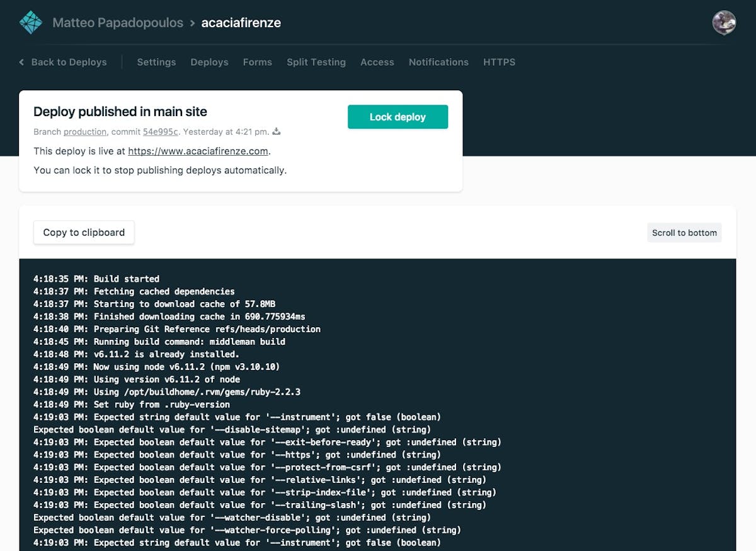Click the download deploy icon

[276, 132]
